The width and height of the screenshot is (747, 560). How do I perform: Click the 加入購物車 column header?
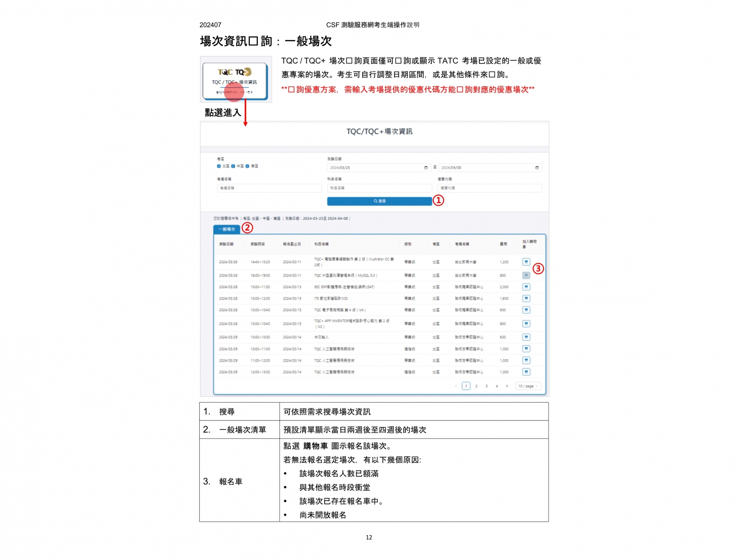[529, 244]
